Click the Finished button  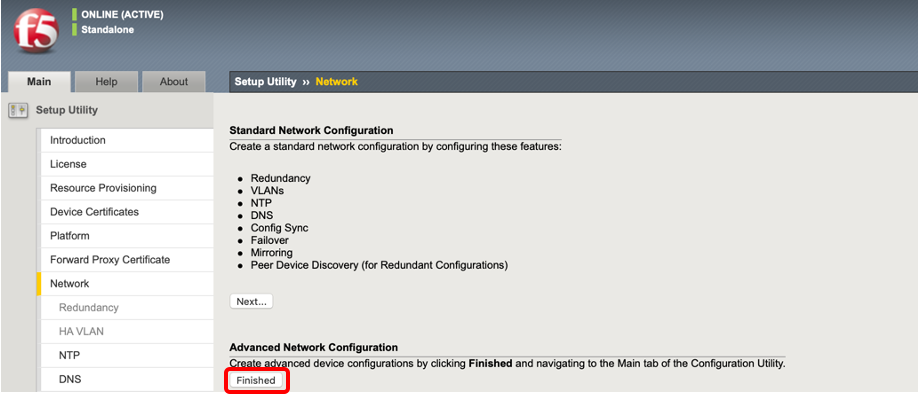tap(256, 380)
